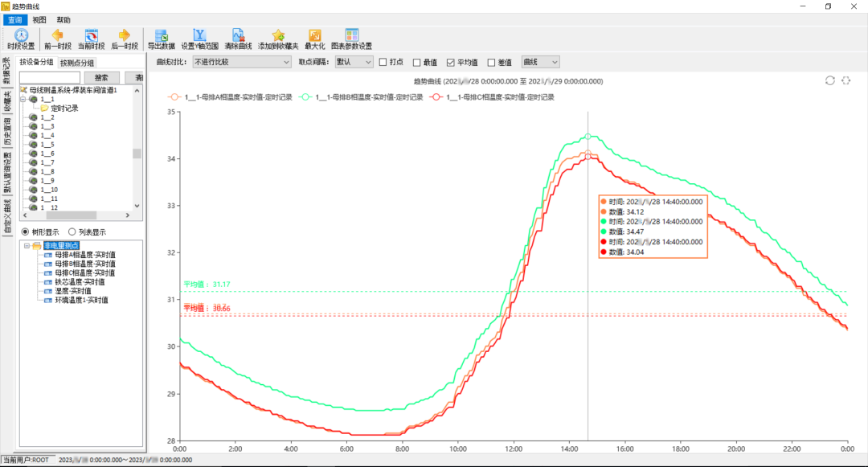
Task: Uncheck the 平均值 average checkbox
Action: coord(451,62)
